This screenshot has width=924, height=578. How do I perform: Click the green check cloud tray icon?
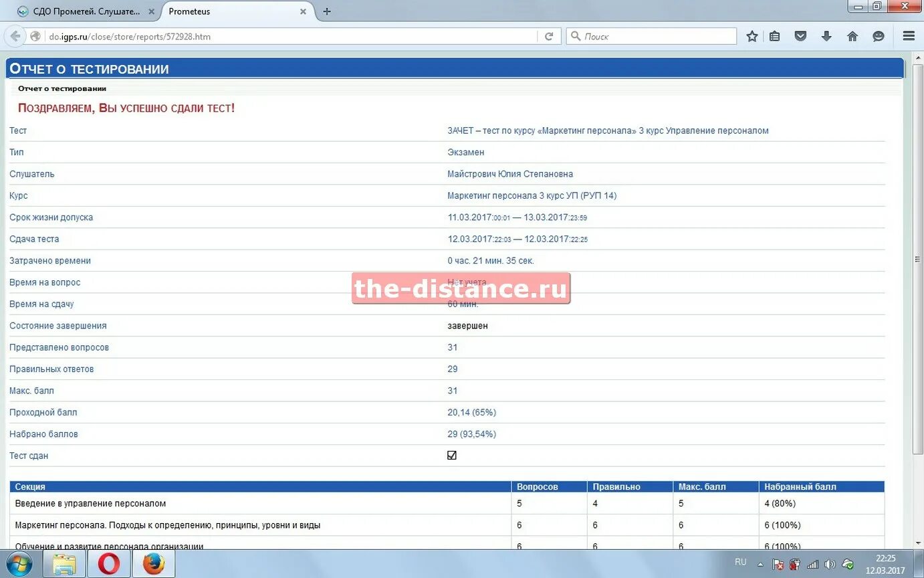tap(848, 564)
